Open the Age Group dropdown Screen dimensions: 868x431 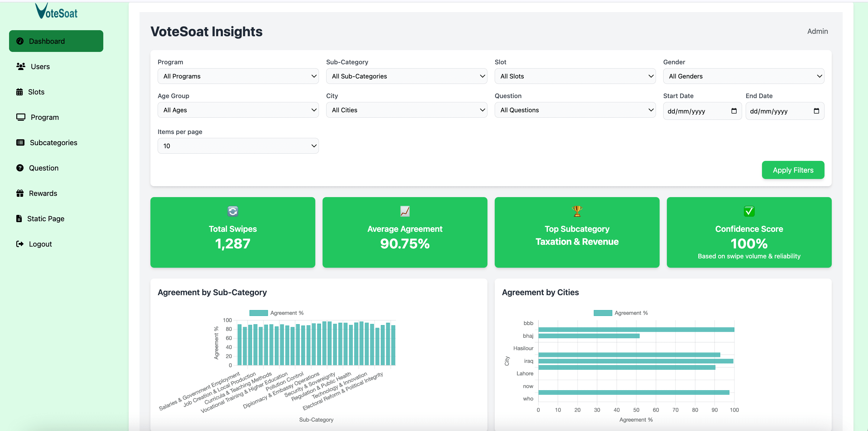(238, 110)
